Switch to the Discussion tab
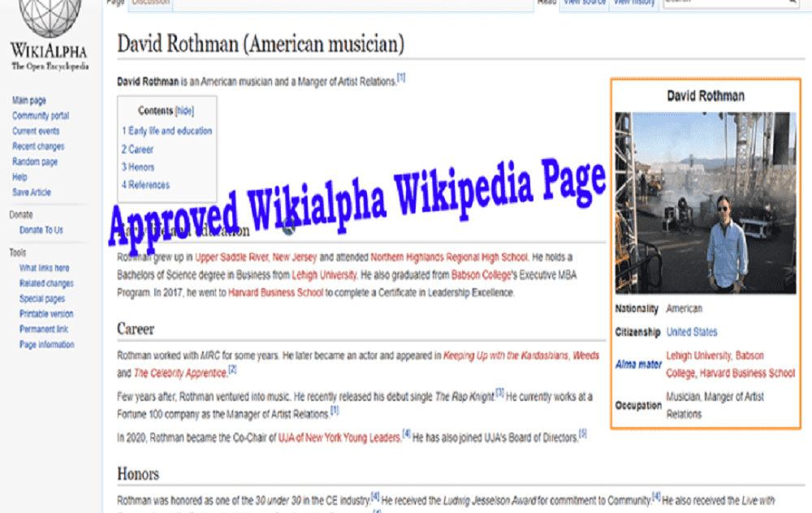This screenshot has height=513, width=812. tap(150, 2)
